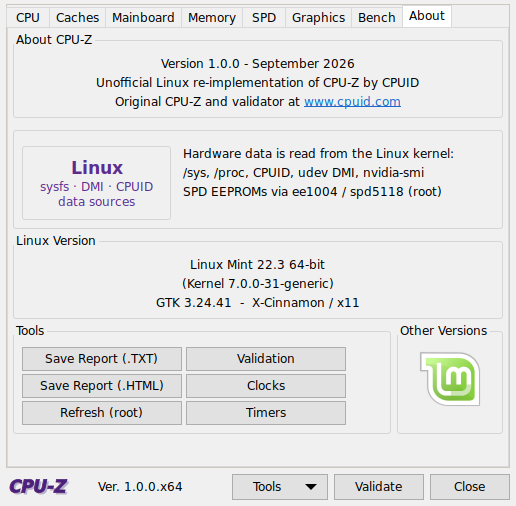
Task: Open the SPD tab
Action: [264, 17]
